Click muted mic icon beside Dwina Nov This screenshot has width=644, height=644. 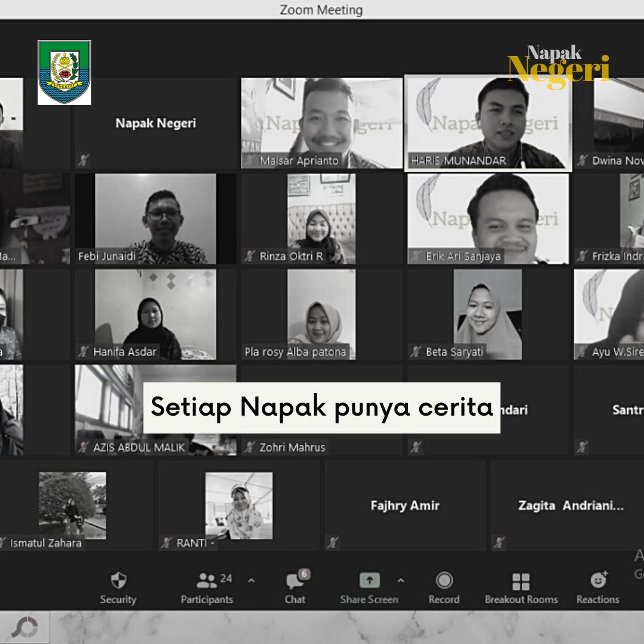pos(582,160)
